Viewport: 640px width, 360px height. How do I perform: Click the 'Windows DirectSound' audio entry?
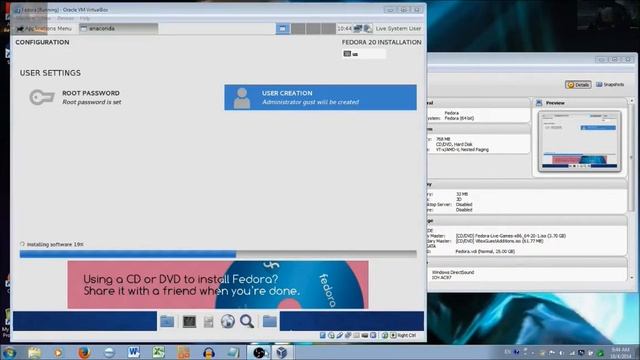coord(453,272)
